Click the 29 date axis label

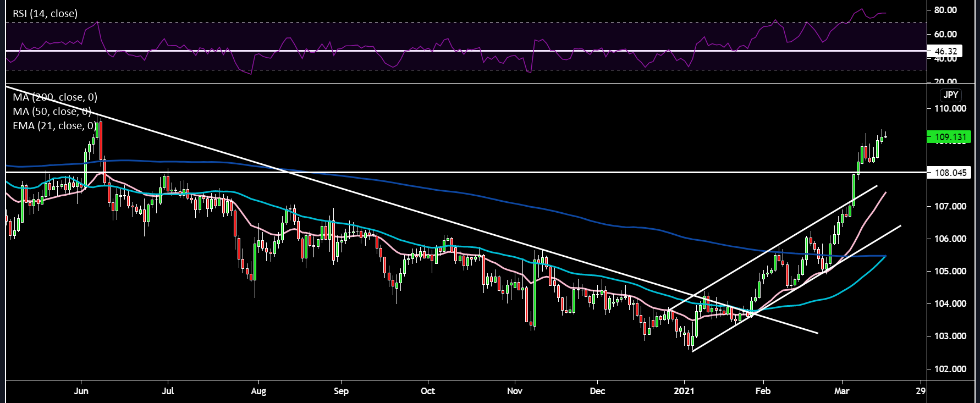coord(921,391)
